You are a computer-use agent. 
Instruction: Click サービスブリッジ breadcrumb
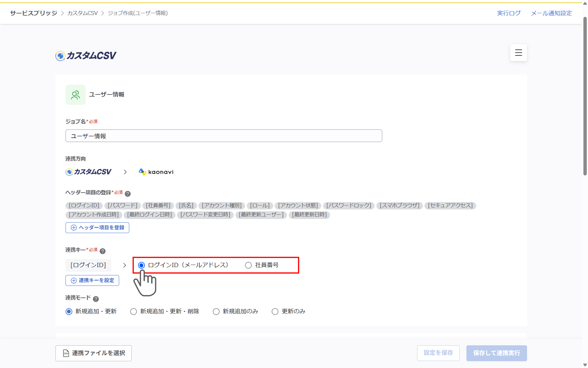pyautogui.click(x=34, y=13)
